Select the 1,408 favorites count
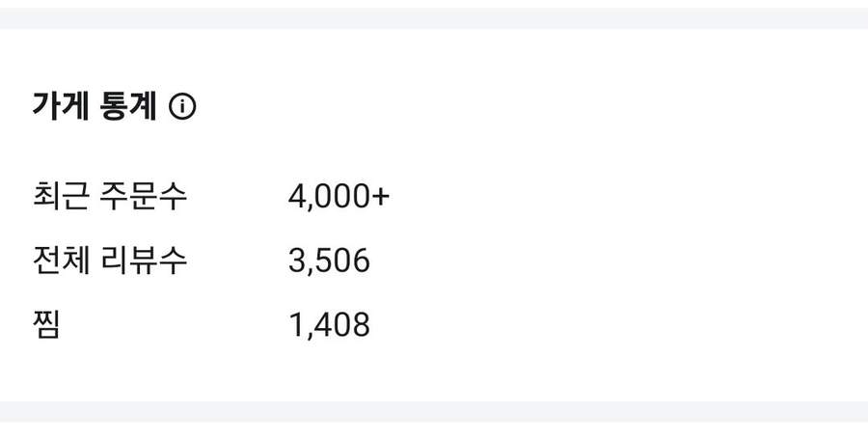The width and height of the screenshot is (868, 440). tap(329, 325)
